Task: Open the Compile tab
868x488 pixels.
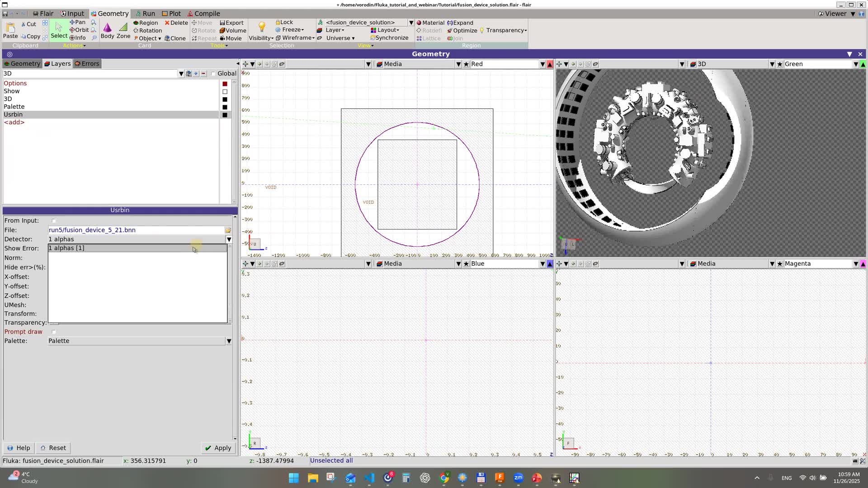Action: click(203, 14)
